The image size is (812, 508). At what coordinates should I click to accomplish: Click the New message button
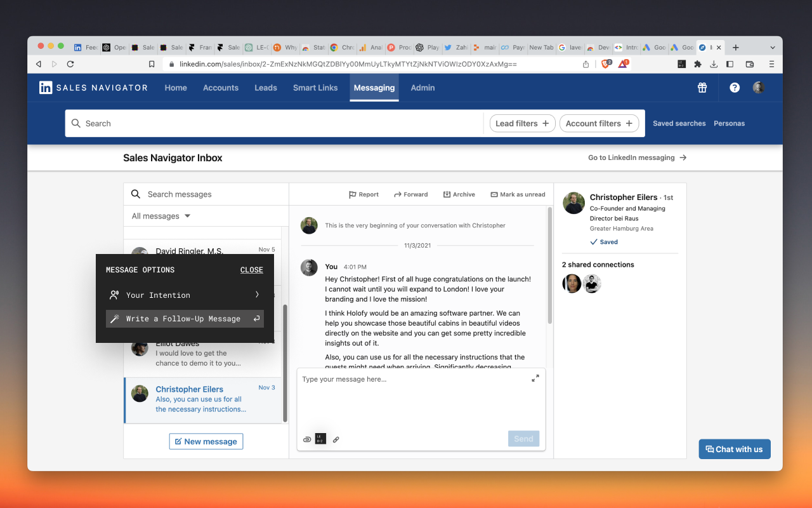click(206, 441)
